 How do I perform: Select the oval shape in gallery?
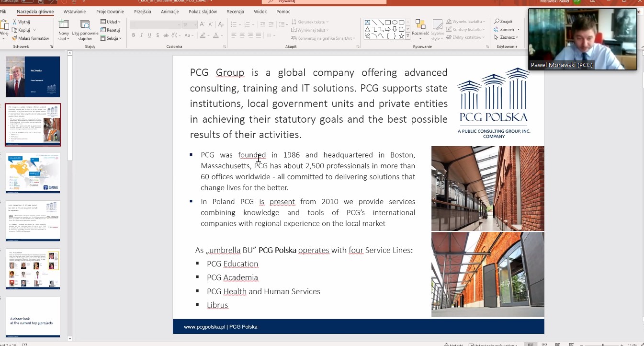(395, 23)
